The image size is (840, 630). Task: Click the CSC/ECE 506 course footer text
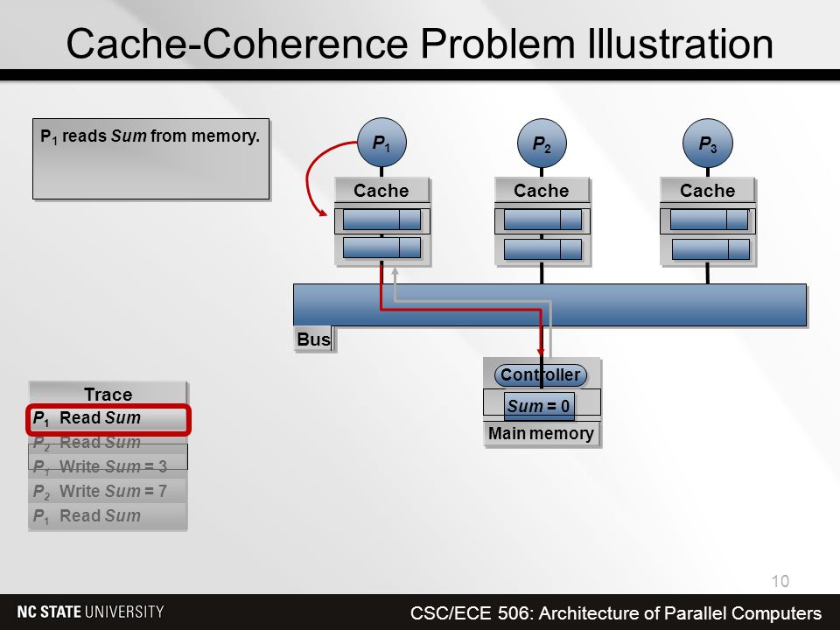click(616, 612)
